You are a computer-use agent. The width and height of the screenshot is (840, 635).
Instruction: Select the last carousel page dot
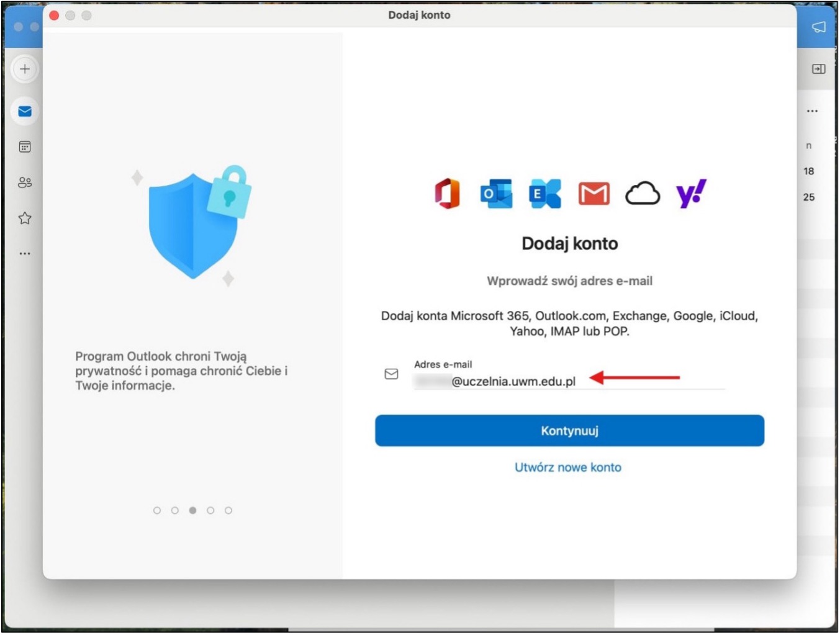pos(228,510)
